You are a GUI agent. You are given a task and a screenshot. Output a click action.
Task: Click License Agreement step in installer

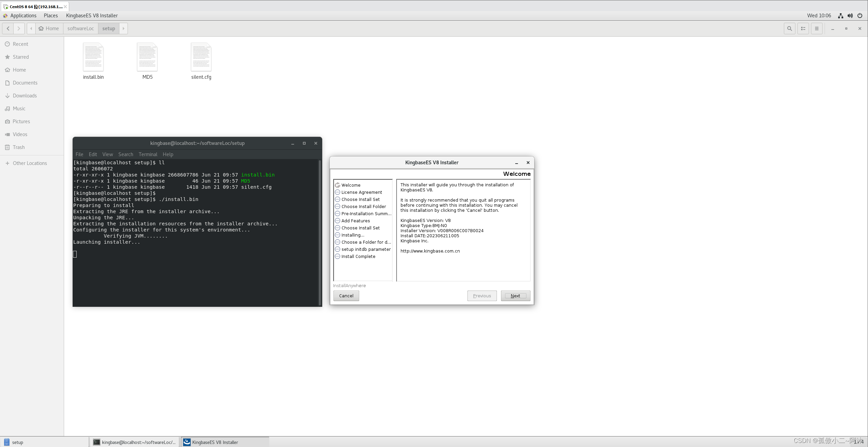tap(362, 192)
